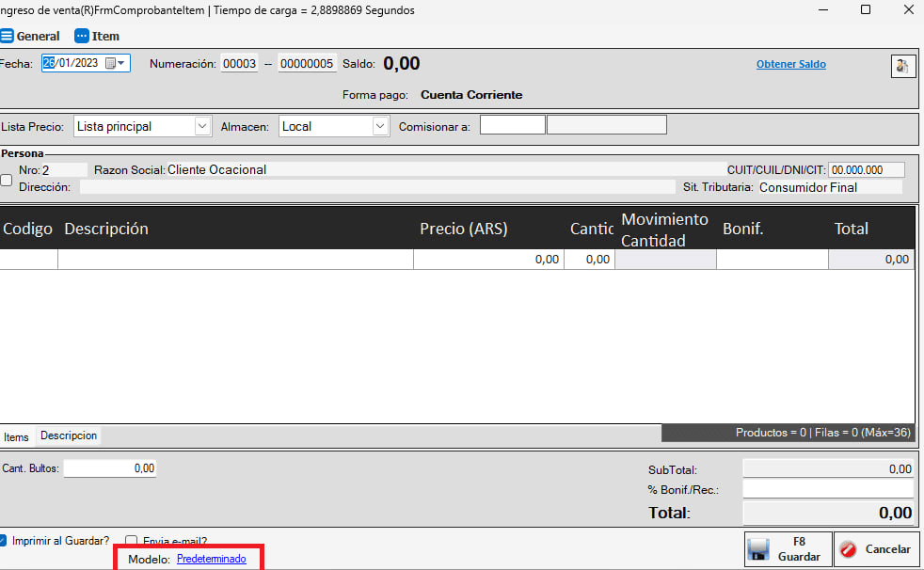The width and height of the screenshot is (924, 570).
Task: Maximize the sales entry window
Action: tap(866, 10)
